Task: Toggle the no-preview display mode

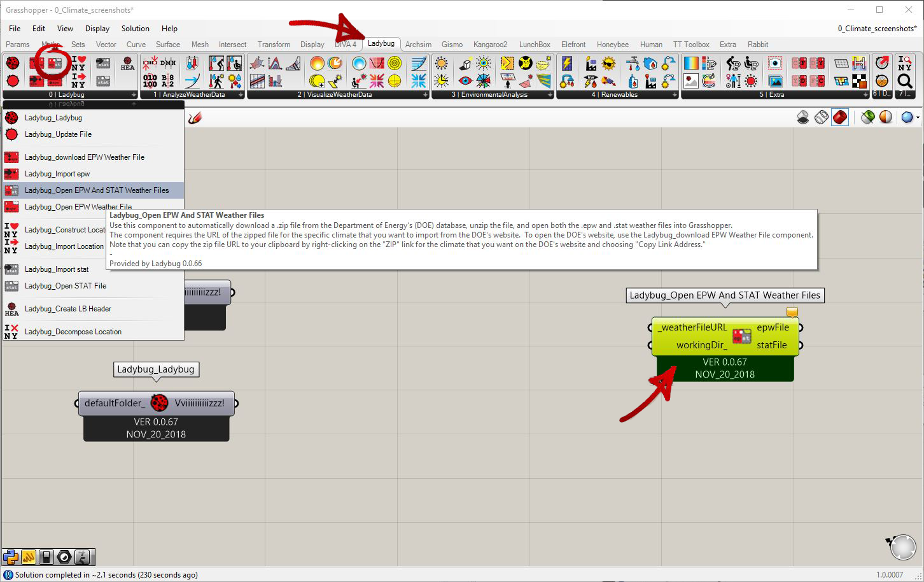Action: pos(803,118)
